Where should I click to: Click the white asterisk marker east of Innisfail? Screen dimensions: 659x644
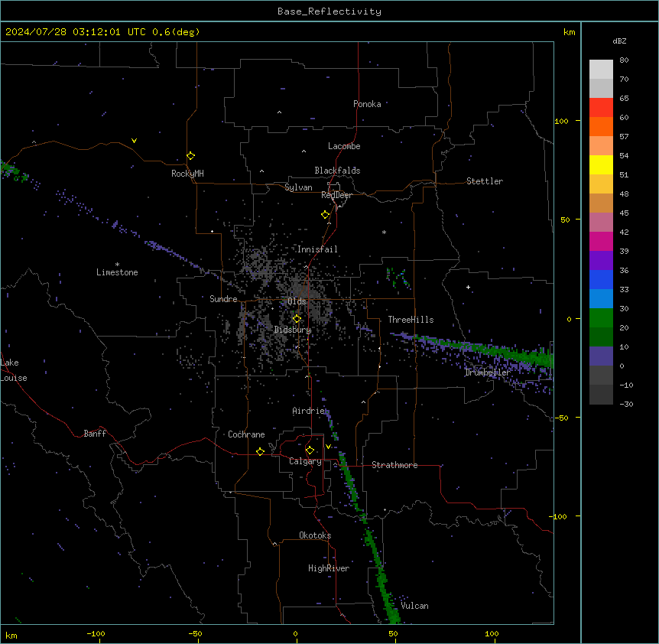(x=384, y=232)
